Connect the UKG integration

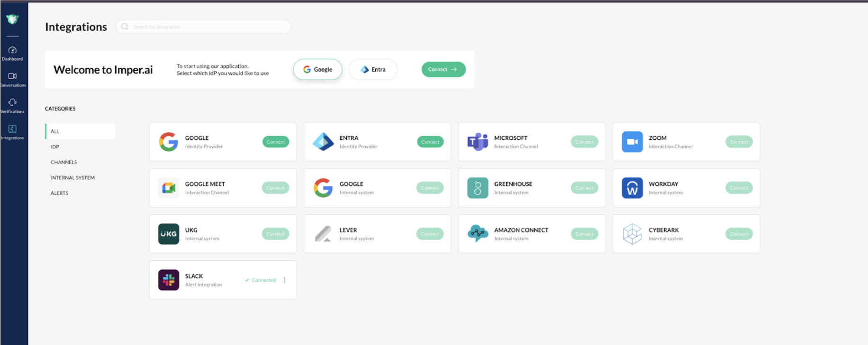click(276, 234)
